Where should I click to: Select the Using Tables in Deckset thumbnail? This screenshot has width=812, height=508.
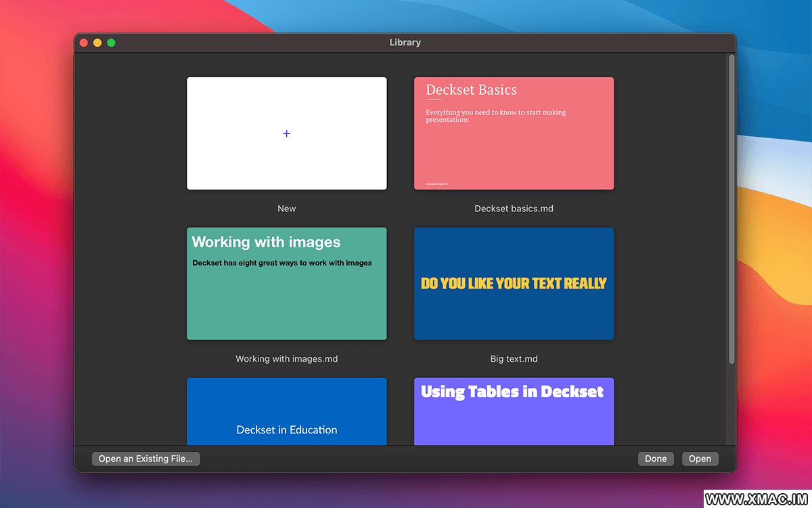[514, 412]
